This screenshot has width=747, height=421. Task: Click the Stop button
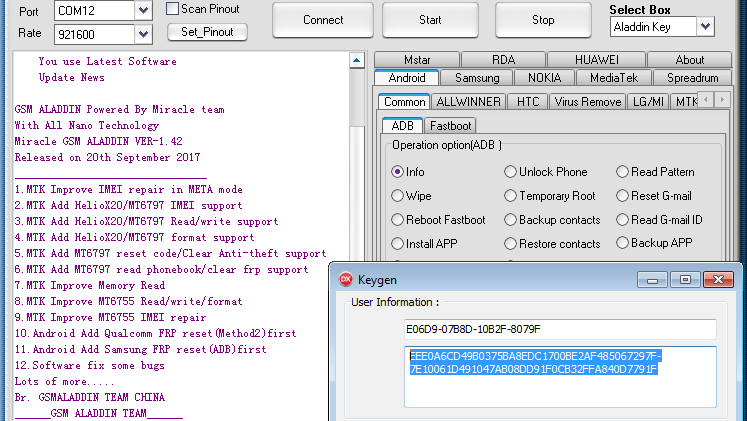point(543,20)
